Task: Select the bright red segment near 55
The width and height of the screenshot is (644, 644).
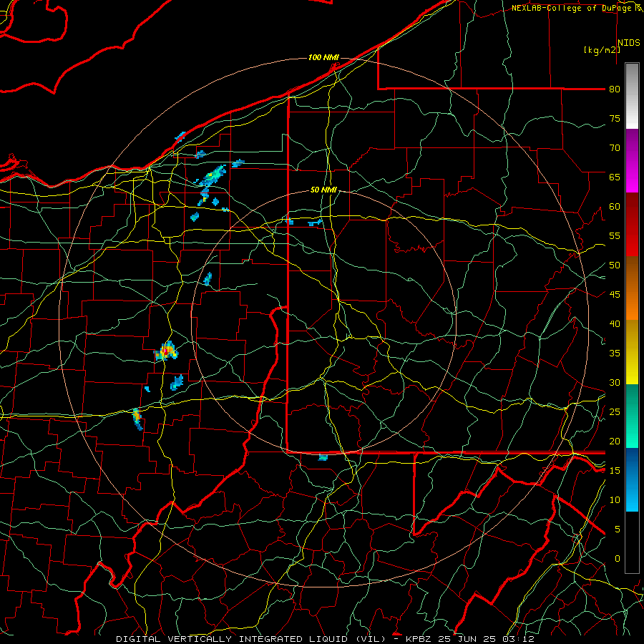Action: [632, 240]
